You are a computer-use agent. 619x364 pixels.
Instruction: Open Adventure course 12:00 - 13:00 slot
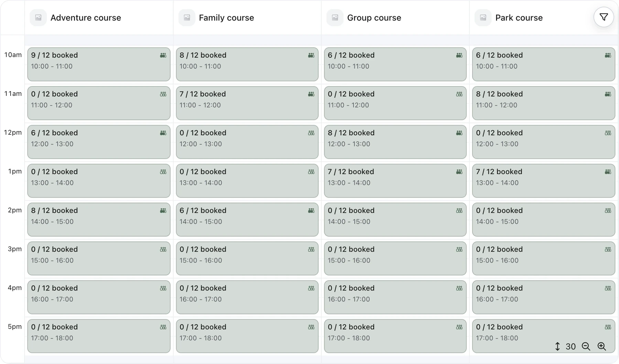(99, 142)
